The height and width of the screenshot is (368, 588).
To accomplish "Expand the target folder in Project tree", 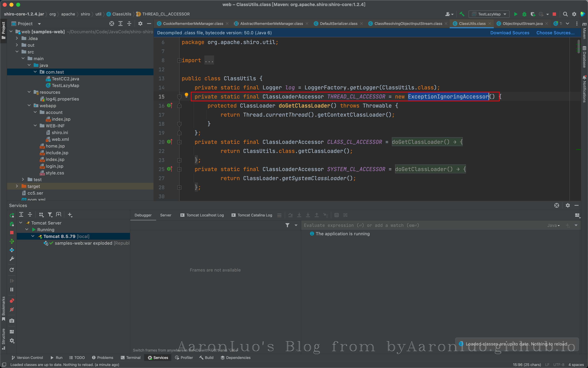I will (x=17, y=186).
